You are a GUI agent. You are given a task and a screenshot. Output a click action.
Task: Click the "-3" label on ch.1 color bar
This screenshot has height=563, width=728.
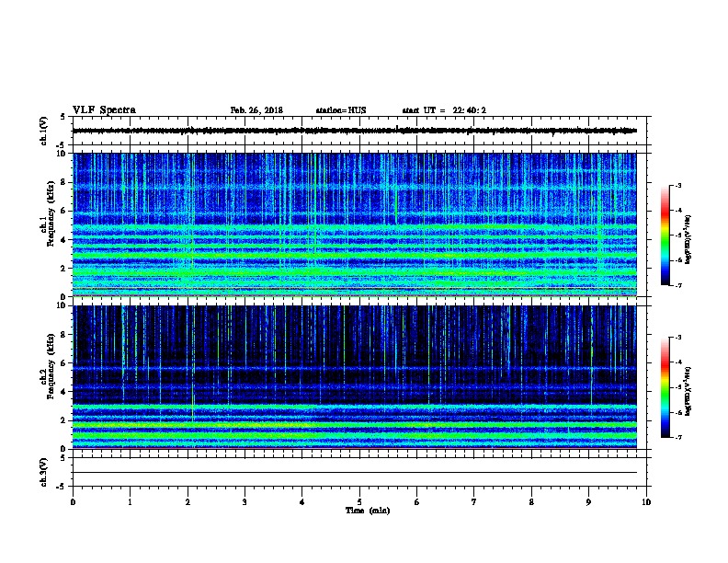pos(677,186)
